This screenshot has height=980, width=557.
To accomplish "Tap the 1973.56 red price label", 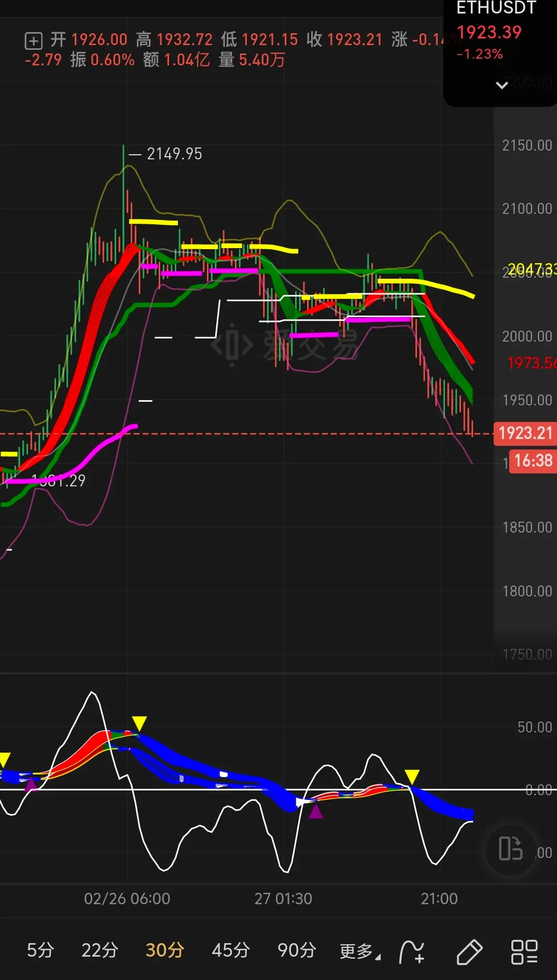I will [x=532, y=363].
